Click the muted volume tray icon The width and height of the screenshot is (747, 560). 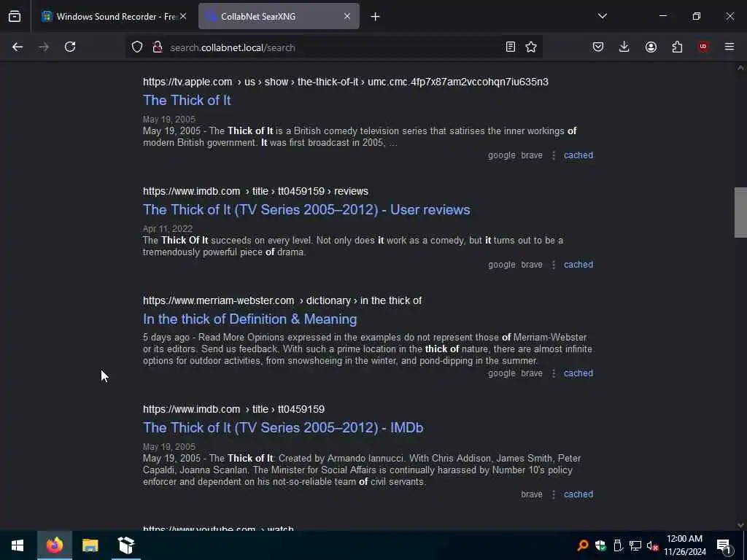pyautogui.click(x=652, y=545)
